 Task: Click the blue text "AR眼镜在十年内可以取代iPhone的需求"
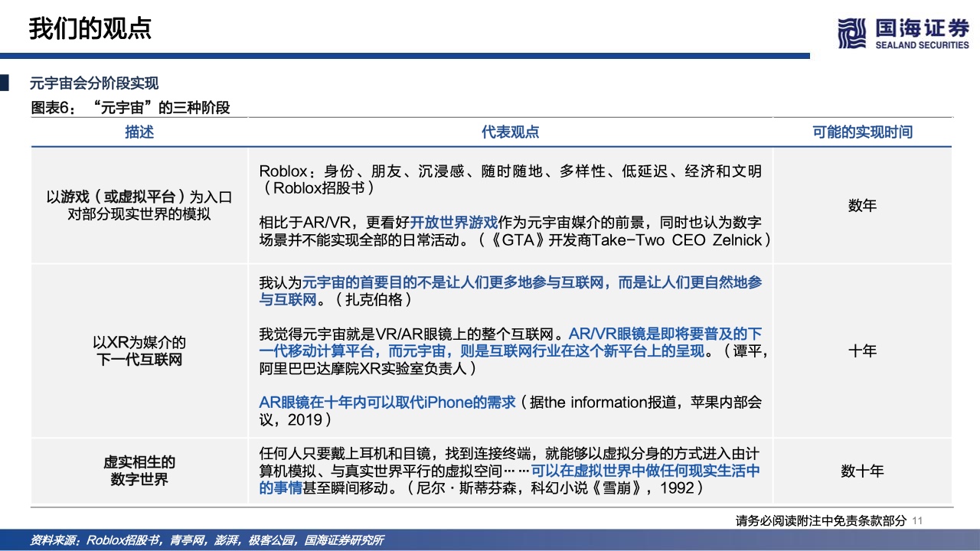[387, 403]
